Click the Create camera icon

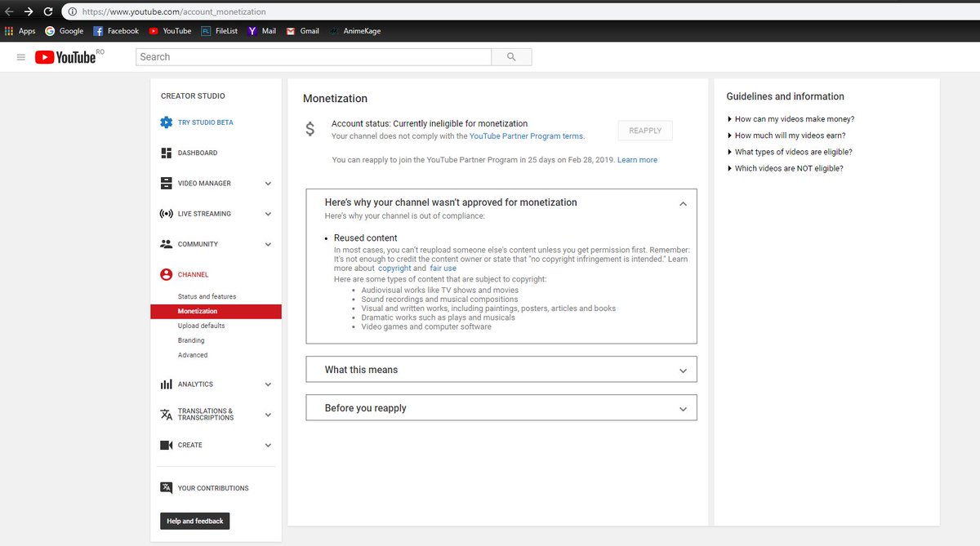pyautogui.click(x=167, y=446)
